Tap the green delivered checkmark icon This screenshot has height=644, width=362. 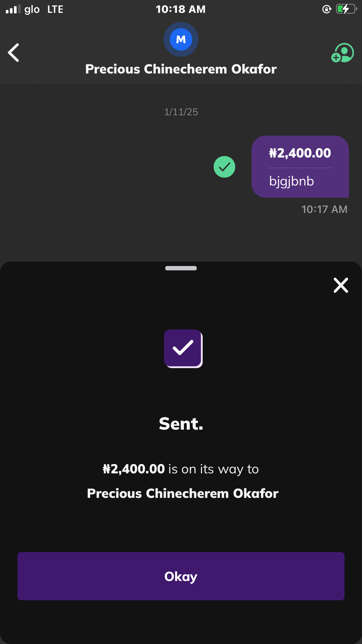[224, 167]
